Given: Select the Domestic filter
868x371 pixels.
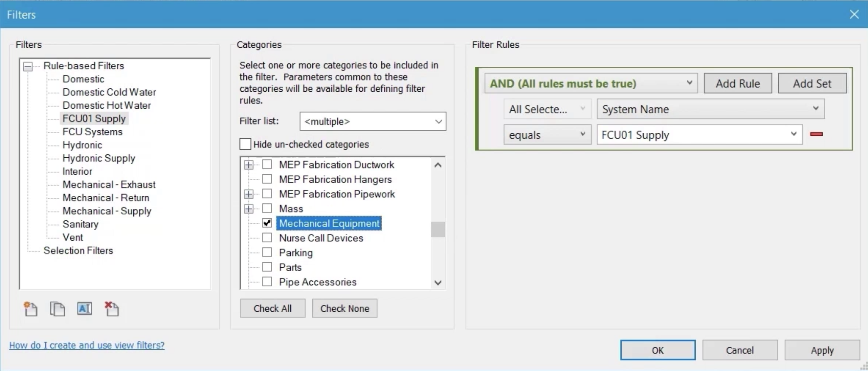Looking at the screenshot, I should click(83, 79).
